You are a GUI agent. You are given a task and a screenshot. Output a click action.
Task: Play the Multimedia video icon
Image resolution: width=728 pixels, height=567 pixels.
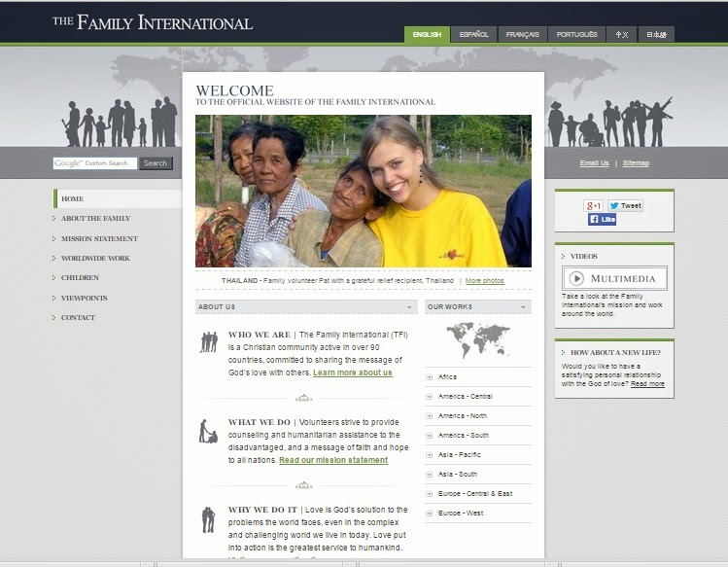pyautogui.click(x=576, y=278)
